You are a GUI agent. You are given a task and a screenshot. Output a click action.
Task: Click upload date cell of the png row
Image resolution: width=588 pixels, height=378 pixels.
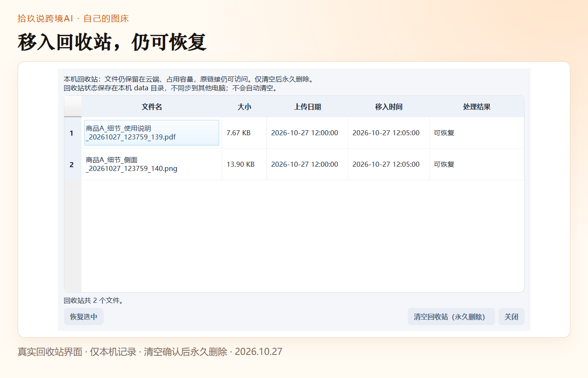tap(307, 164)
